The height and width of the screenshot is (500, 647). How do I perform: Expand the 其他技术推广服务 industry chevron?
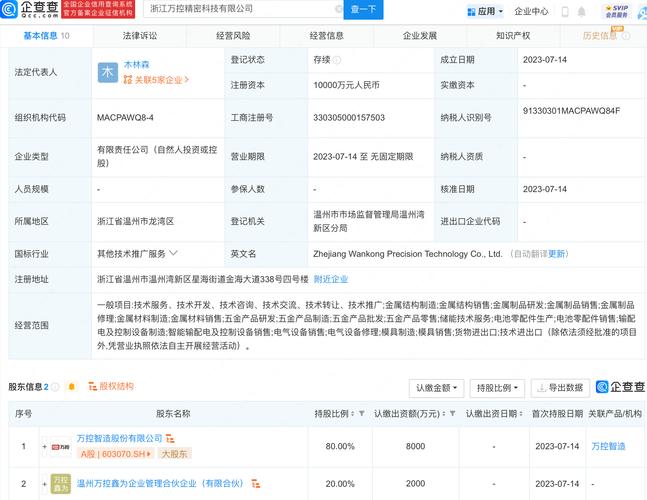click(x=174, y=253)
